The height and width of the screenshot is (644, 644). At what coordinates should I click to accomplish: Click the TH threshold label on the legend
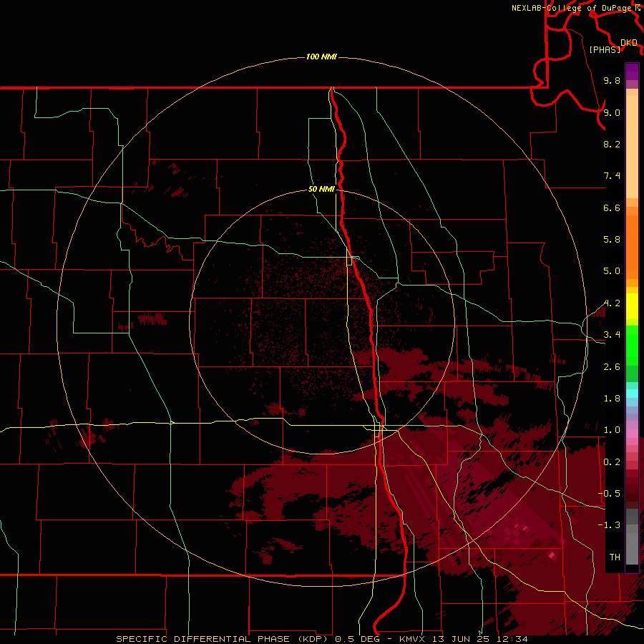tap(615, 557)
